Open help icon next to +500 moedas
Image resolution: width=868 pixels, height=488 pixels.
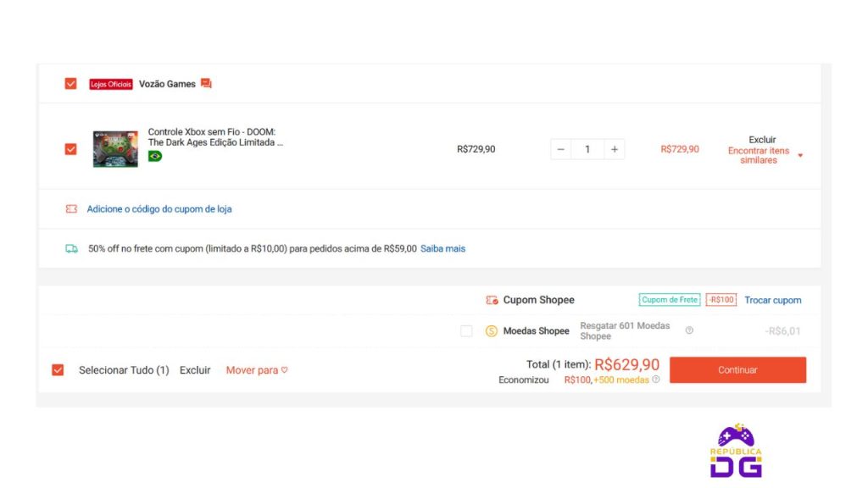coord(656,380)
